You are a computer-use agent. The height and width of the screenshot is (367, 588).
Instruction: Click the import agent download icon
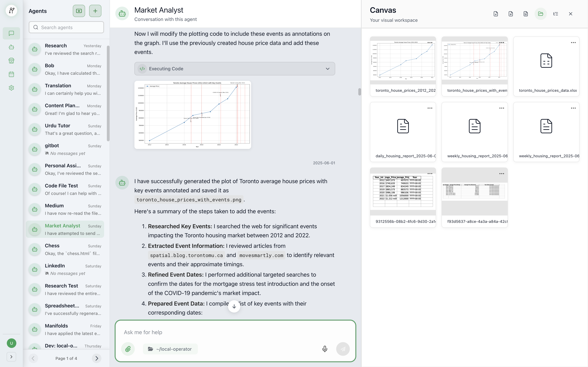click(x=79, y=11)
